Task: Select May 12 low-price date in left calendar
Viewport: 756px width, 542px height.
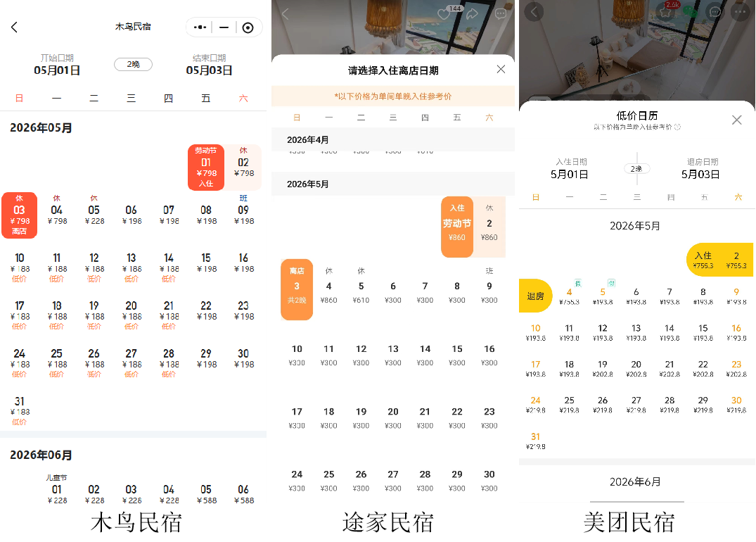Action: 94,266
